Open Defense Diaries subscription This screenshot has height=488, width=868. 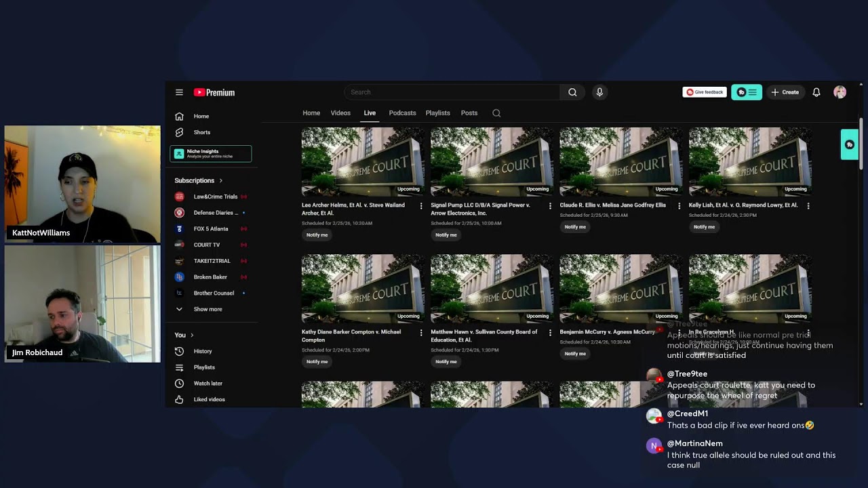pyautogui.click(x=212, y=213)
